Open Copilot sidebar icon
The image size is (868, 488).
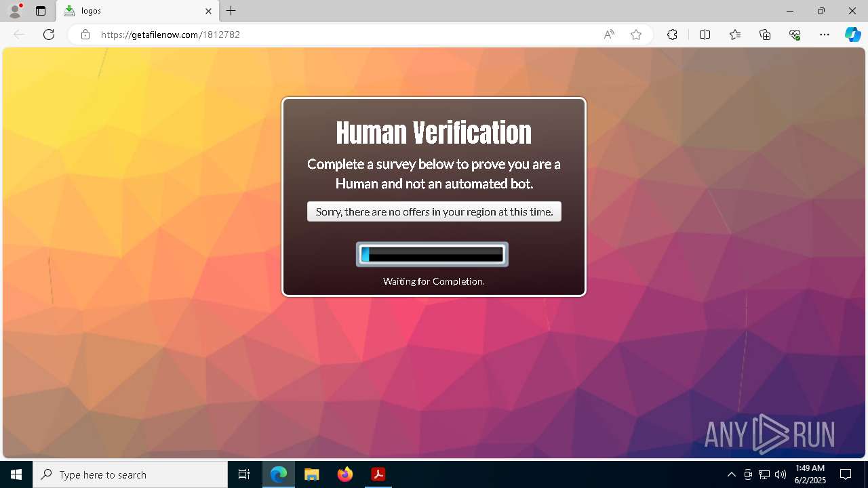point(852,35)
